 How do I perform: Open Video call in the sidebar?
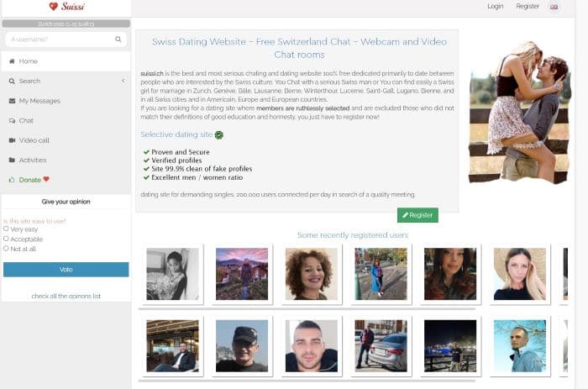coord(66,140)
